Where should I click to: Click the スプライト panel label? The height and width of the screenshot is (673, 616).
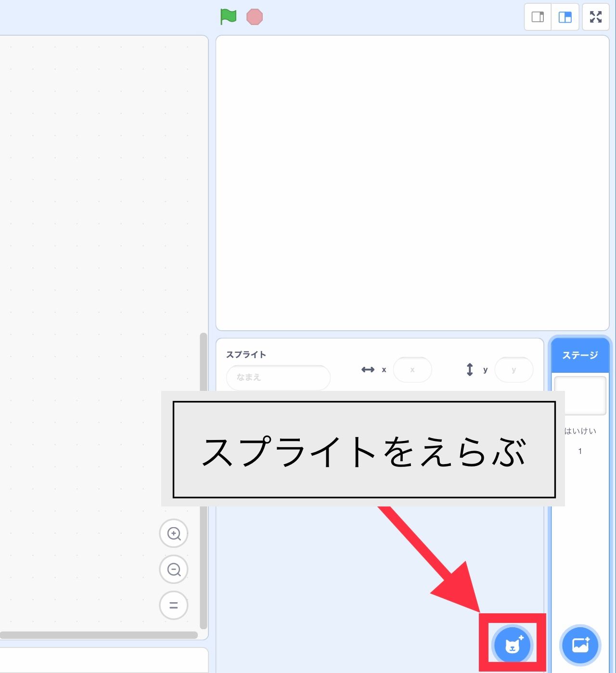click(x=245, y=354)
